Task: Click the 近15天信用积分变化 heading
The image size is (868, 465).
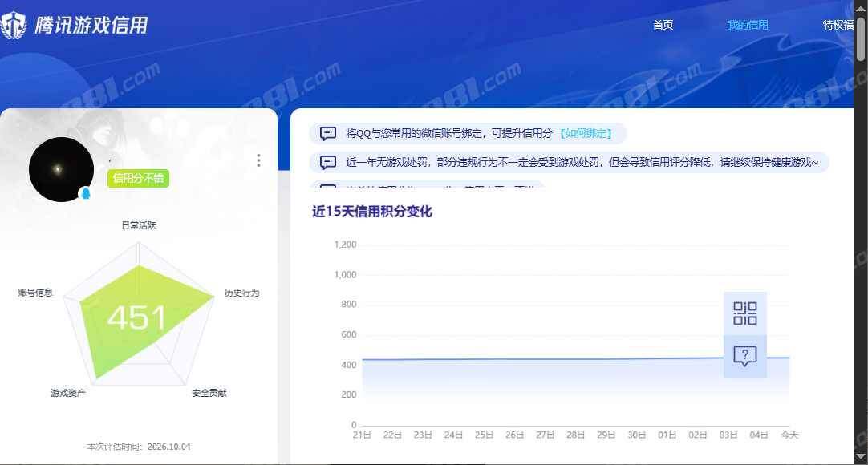Action: click(372, 211)
